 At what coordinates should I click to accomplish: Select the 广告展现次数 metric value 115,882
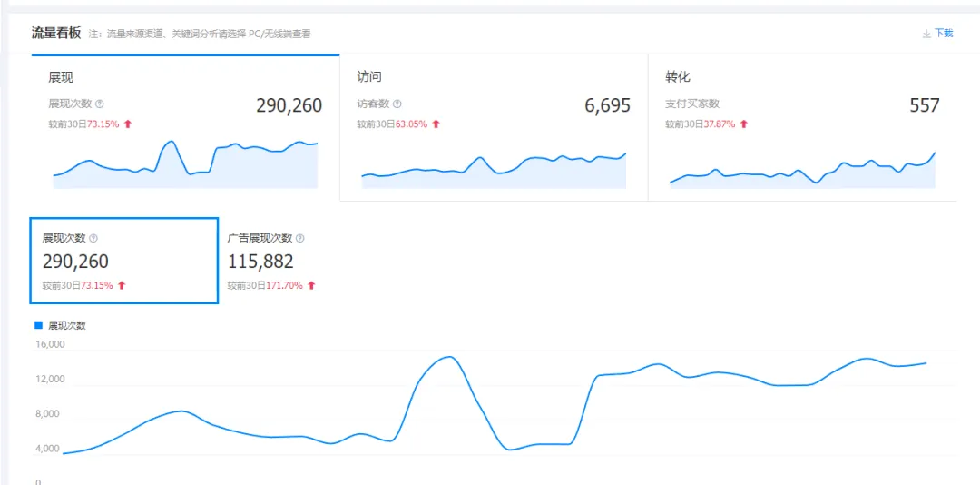260,262
